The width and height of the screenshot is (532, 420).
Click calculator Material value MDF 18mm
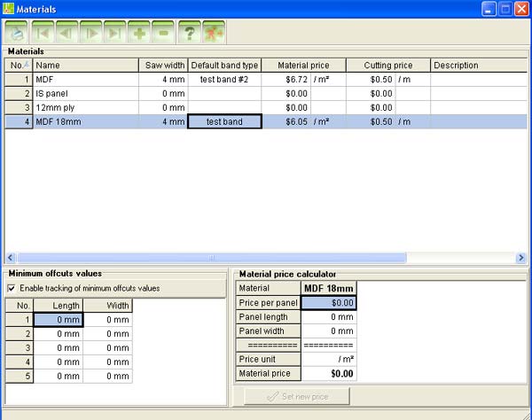coord(329,289)
